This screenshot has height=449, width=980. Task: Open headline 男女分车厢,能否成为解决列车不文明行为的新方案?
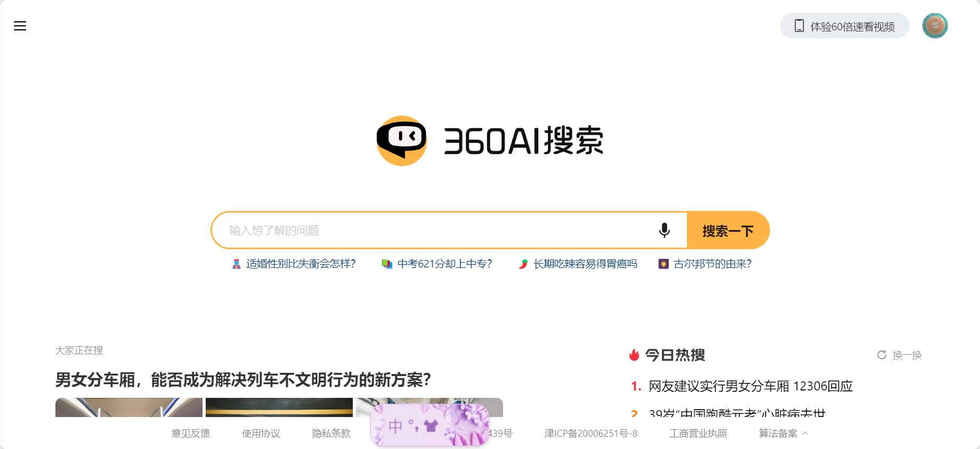coord(243,380)
